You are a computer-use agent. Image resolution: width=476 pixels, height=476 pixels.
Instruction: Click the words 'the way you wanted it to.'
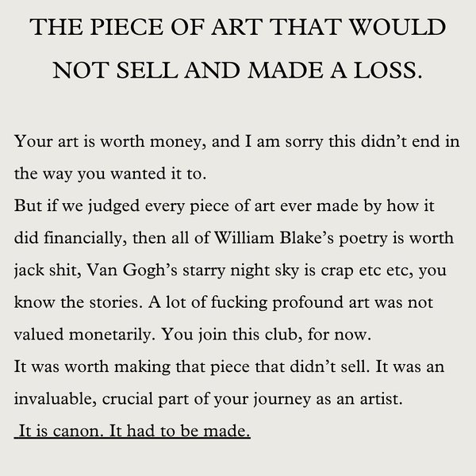coord(110,174)
